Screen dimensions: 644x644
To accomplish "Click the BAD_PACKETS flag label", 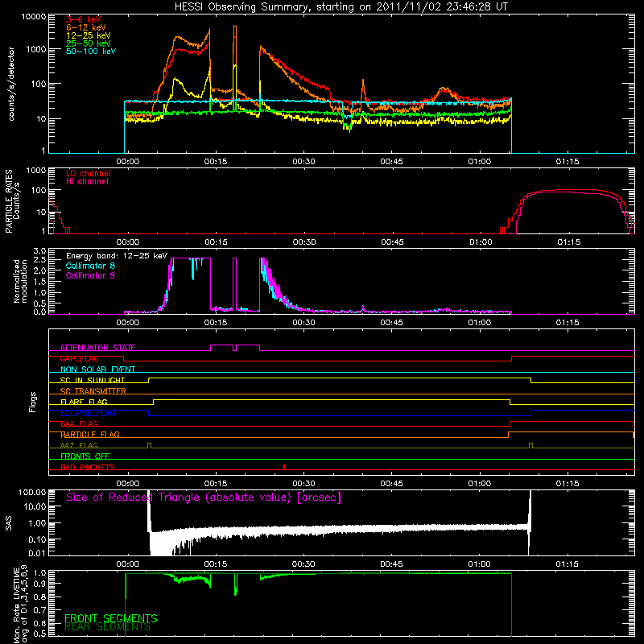I will click(x=88, y=467).
